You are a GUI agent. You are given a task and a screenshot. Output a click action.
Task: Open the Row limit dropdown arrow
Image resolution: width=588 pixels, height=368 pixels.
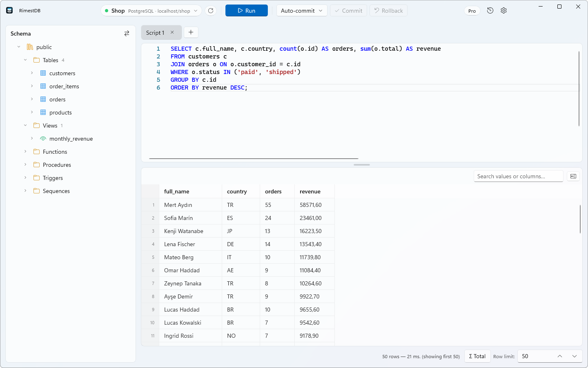tap(575, 356)
